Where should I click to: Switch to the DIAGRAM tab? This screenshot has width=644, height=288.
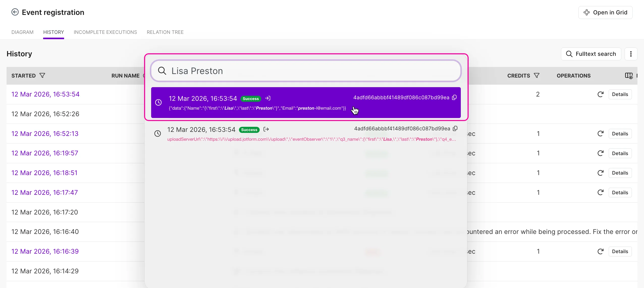[x=22, y=32]
